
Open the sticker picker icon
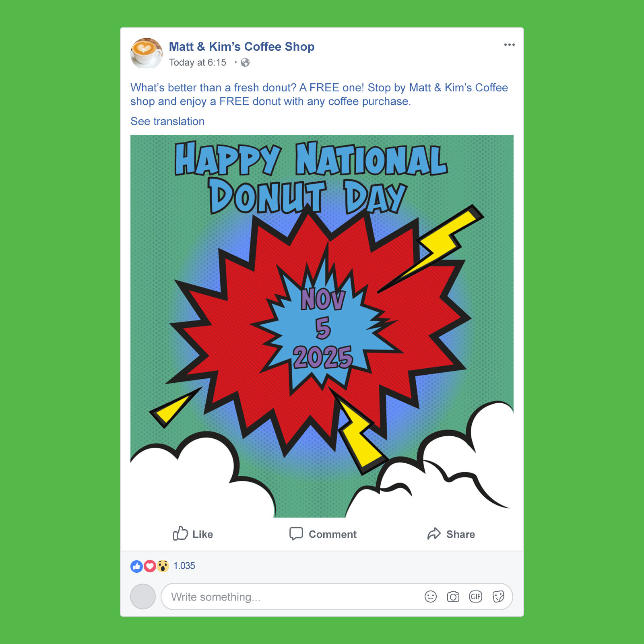[x=498, y=597]
